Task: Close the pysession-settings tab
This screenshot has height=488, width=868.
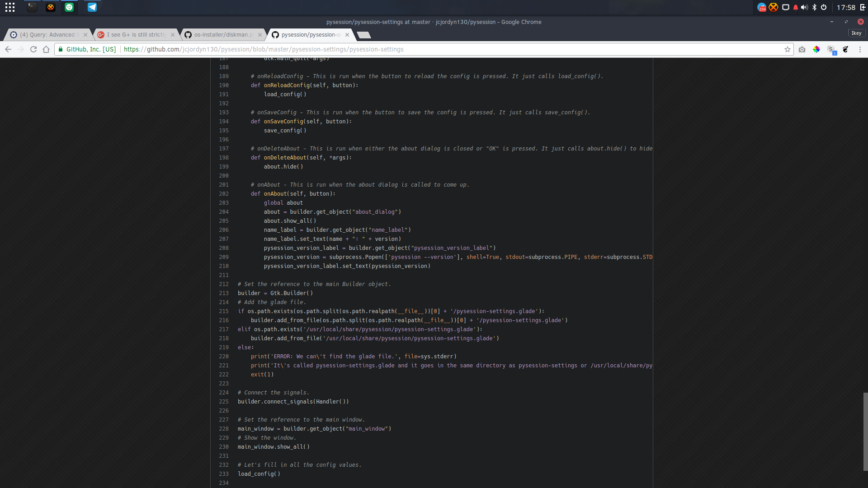Action: [347, 35]
